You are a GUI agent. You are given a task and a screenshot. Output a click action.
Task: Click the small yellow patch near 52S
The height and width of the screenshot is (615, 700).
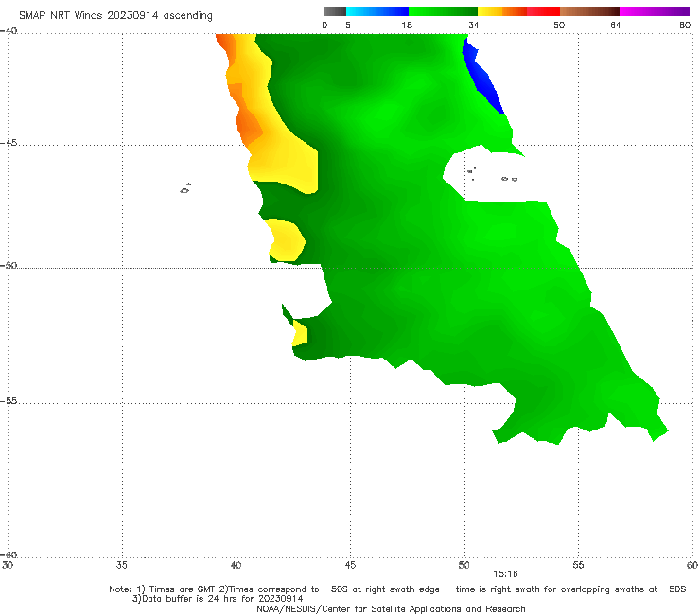300,335
